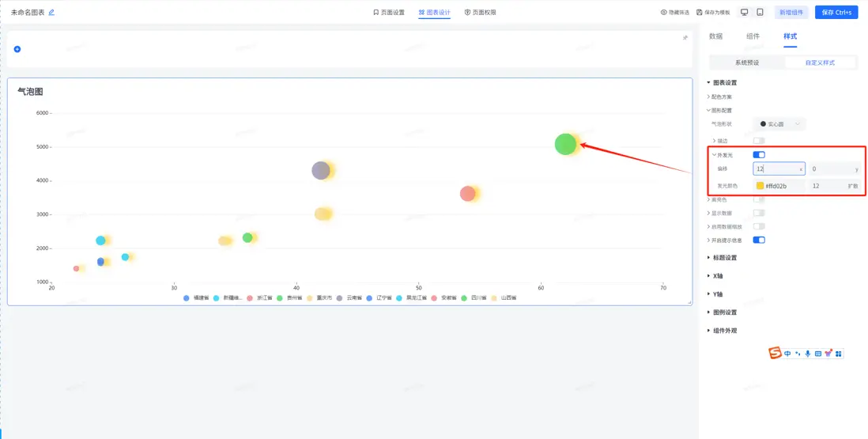Toggle the 中 language mode in the IME bar
The image size is (868, 439).
pos(787,354)
